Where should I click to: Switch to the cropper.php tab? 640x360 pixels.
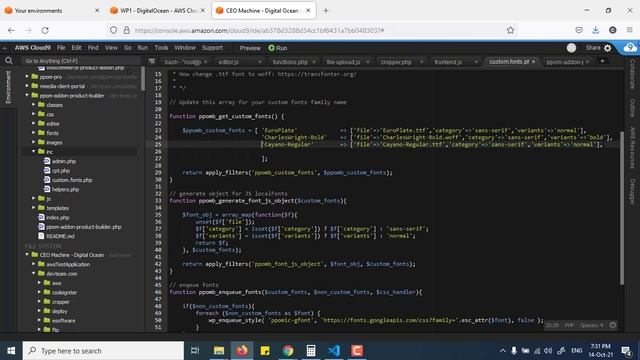[x=396, y=62]
